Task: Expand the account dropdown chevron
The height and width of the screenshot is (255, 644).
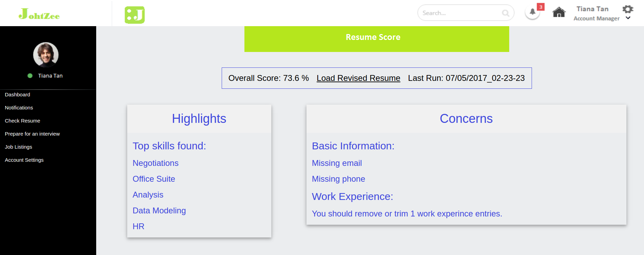Action: [x=628, y=18]
